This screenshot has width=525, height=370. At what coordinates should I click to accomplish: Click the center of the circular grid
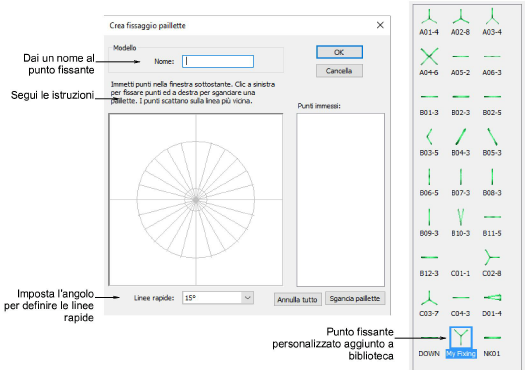point(196,200)
